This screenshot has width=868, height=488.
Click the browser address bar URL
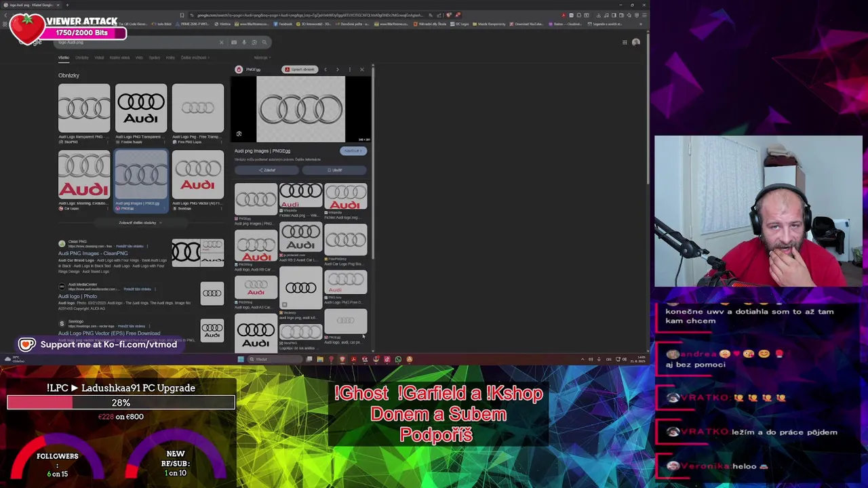[x=309, y=15]
